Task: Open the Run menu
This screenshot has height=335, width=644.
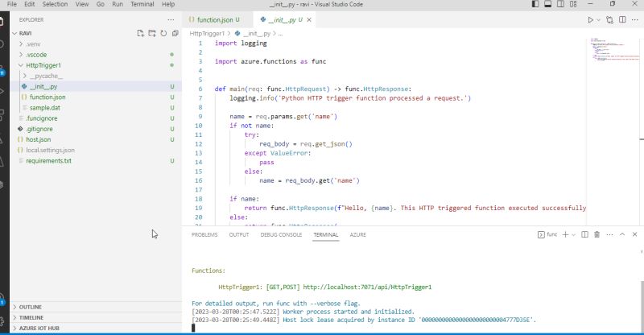Action: click(118, 4)
